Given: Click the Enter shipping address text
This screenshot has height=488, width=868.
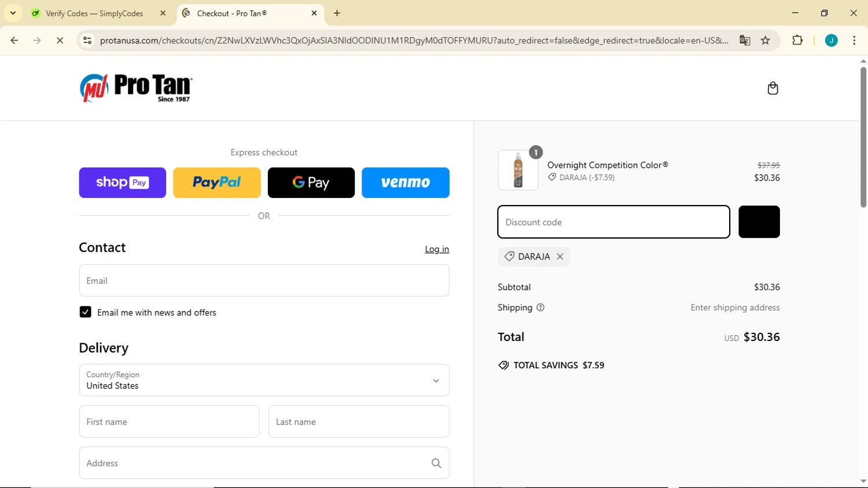Looking at the screenshot, I should tap(735, 307).
